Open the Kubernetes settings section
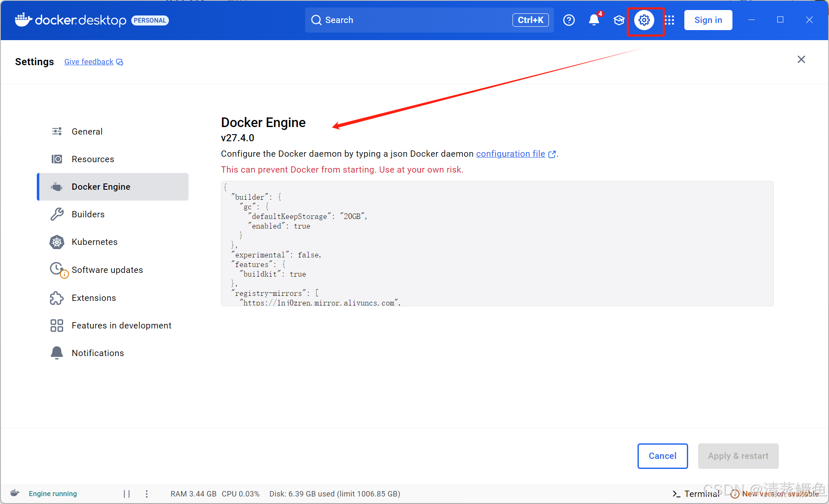Image resolution: width=829 pixels, height=504 pixels. pos(94,242)
